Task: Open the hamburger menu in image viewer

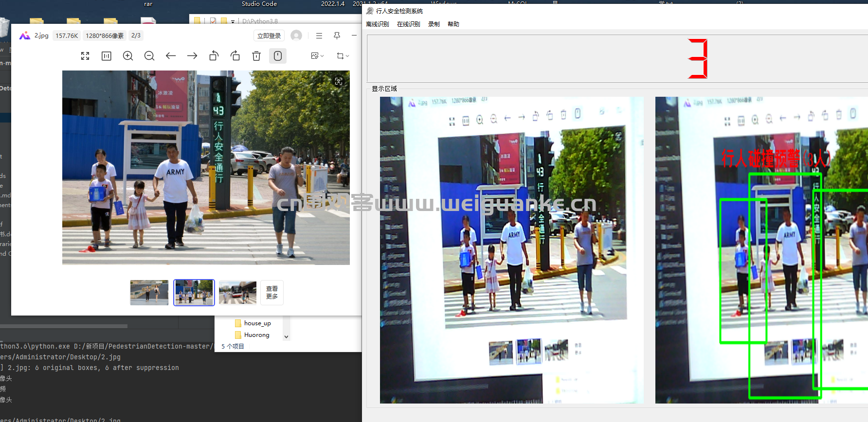Action: [319, 35]
